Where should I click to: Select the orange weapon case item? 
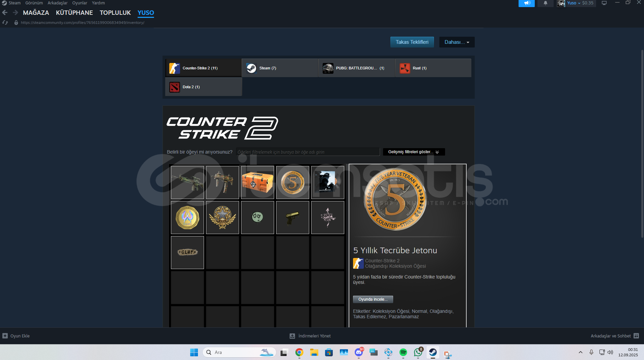tap(258, 183)
